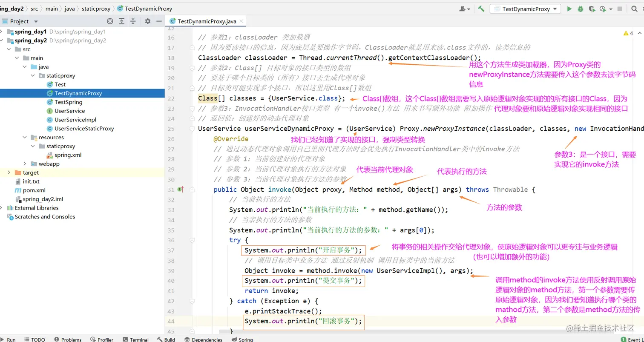
Task: Click java in the breadcrumb path
Action: click(x=69, y=9)
